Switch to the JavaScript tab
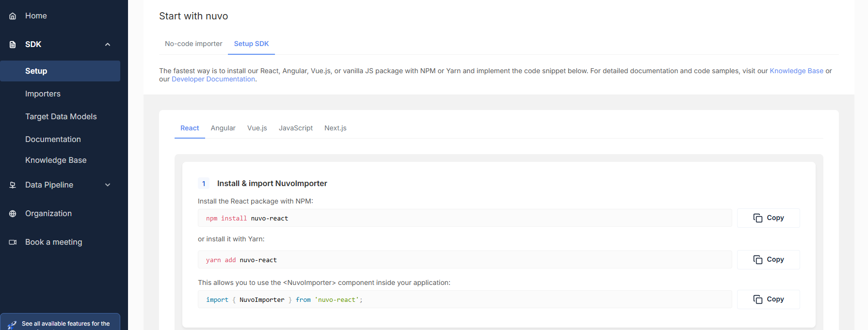The image size is (868, 330). pyautogui.click(x=296, y=128)
